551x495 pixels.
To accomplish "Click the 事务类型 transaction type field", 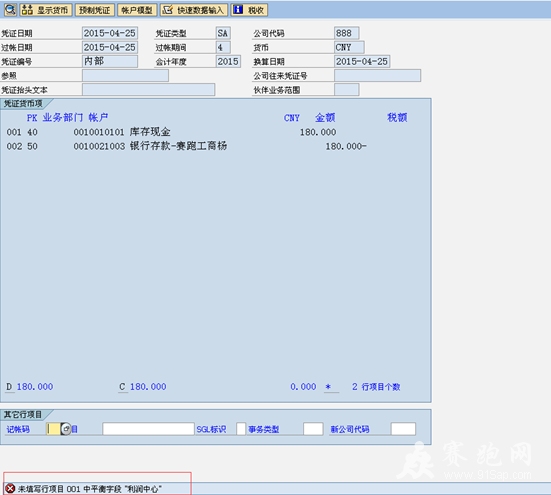I will (313, 429).
